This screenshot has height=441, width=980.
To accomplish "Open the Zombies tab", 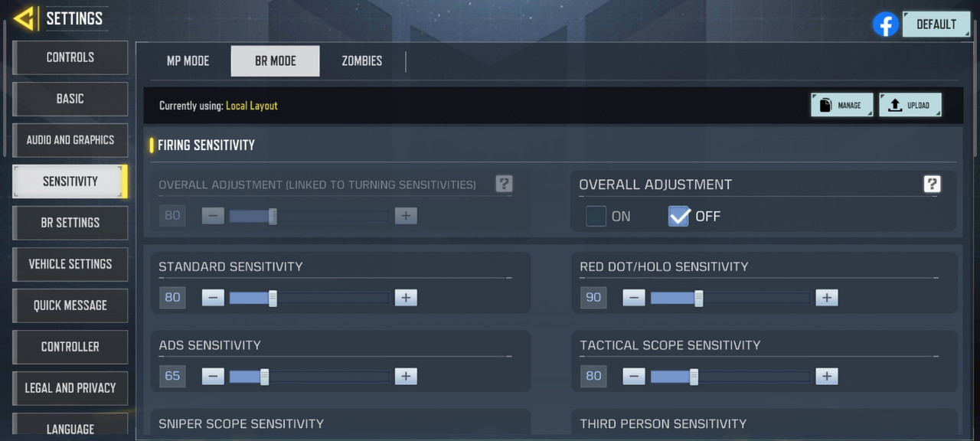I will 362,61.
